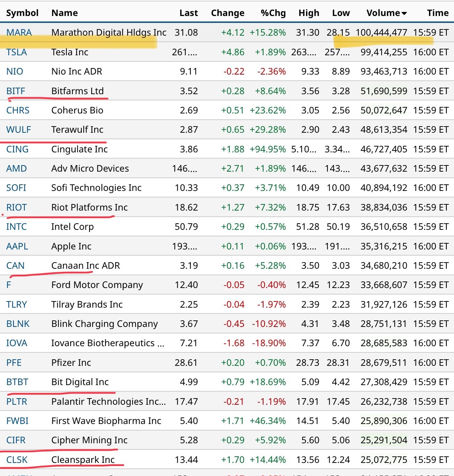Select the Cingulate Inc name cell
The height and width of the screenshot is (476, 454).
click(x=80, y=149)
